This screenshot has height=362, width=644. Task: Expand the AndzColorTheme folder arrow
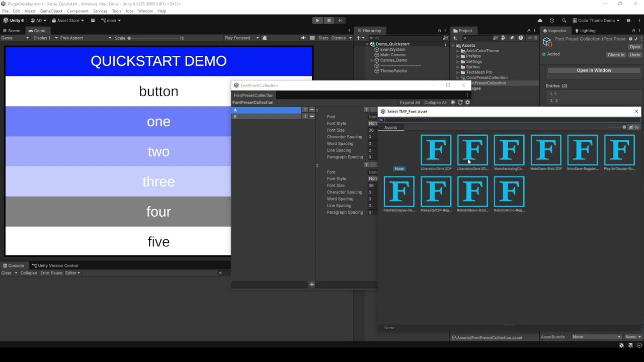click(458, 51)
